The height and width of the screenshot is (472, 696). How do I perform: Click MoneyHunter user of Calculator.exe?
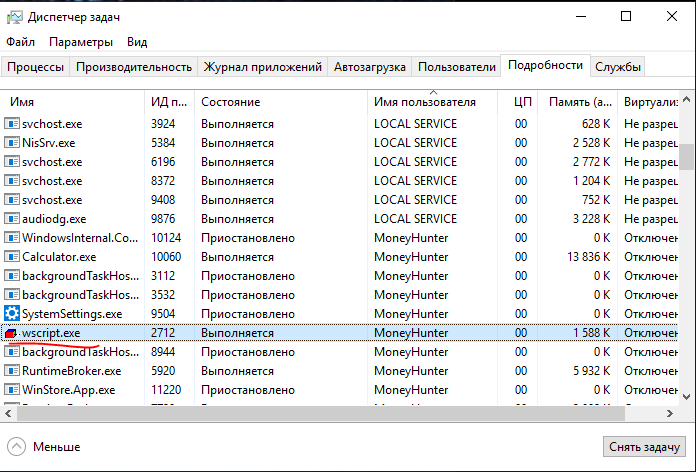[x=411, y=257]
